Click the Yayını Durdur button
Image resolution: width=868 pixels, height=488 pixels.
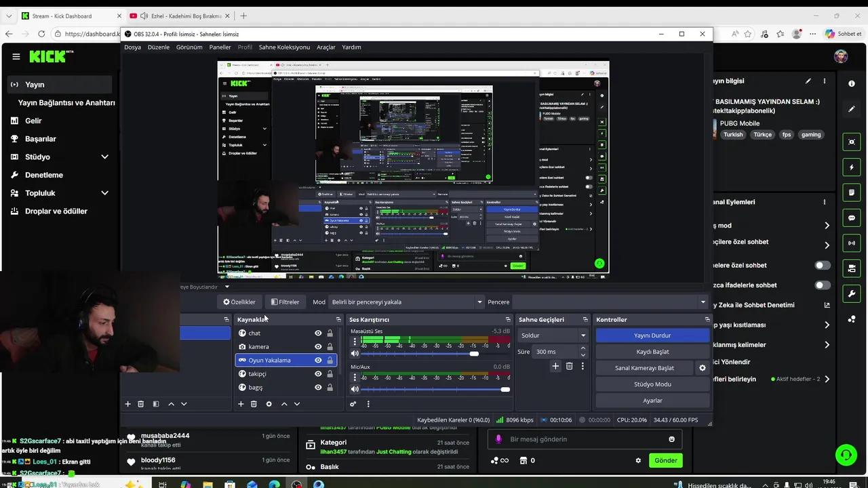coord(652,335)
